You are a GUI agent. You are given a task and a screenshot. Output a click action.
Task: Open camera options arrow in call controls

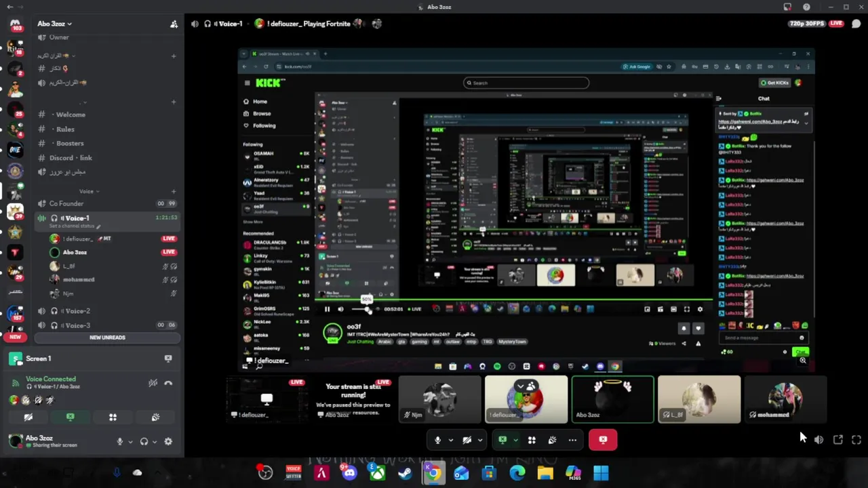(x=480, y=441)
